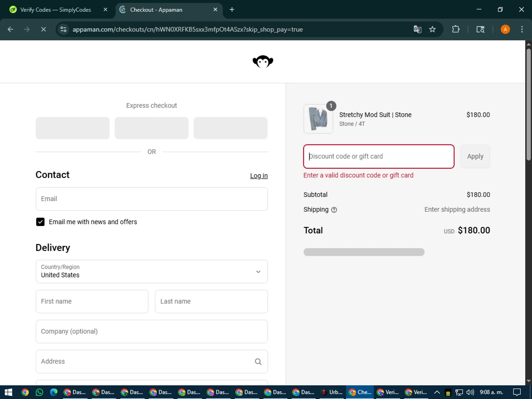This screenshot has height=399, width=532.
Task: Open WhatsApp from the taskbar
Action: [x=39, y=392]
